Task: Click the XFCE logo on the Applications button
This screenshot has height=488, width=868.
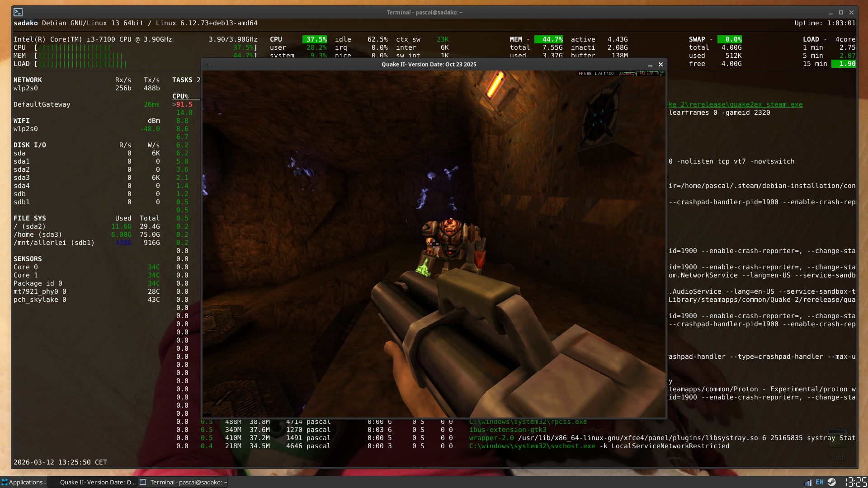Action: coord(4,482)
